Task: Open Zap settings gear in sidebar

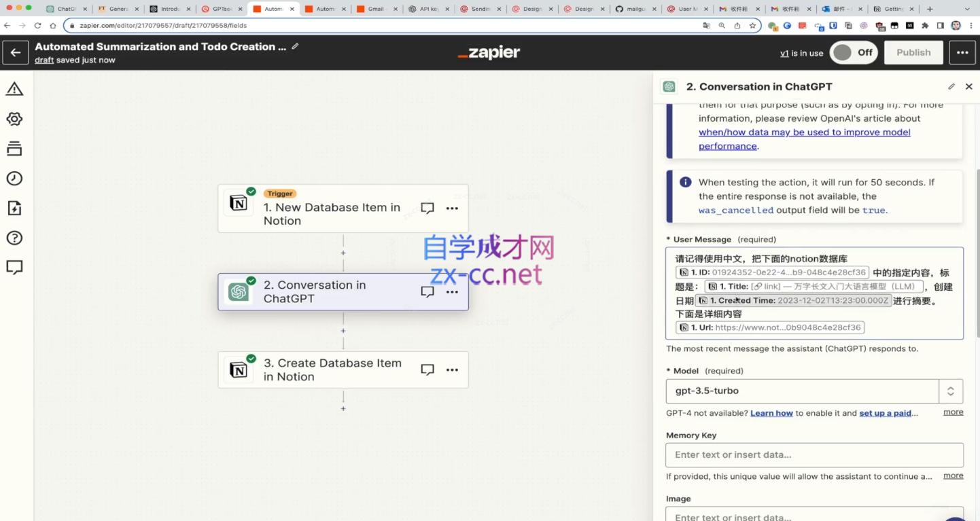Action: point(14,119)
